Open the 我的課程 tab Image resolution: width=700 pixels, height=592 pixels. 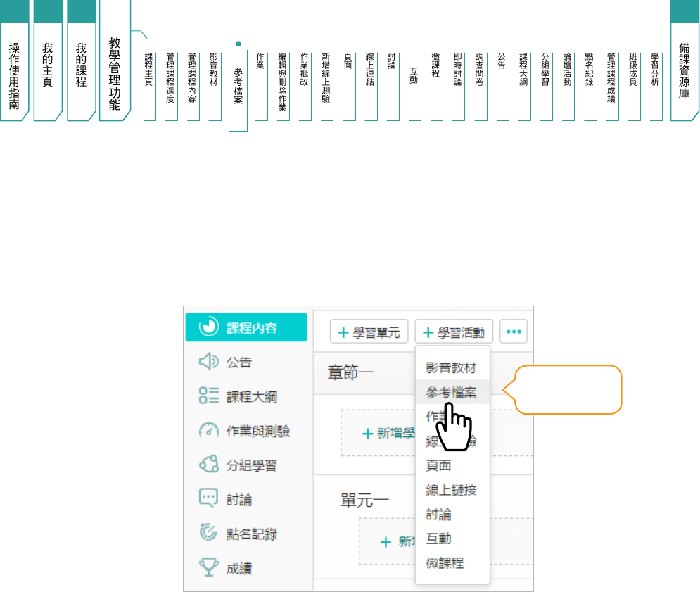(x=81, y=61)
